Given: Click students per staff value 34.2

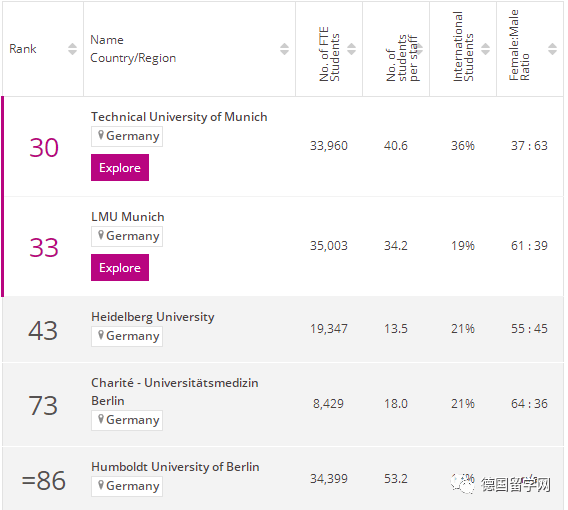Looking at the screenshot, I should (396, 246).
